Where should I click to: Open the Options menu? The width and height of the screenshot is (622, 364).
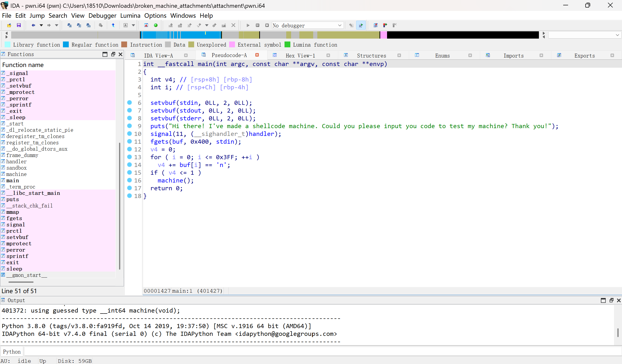[x=155, y=16]
